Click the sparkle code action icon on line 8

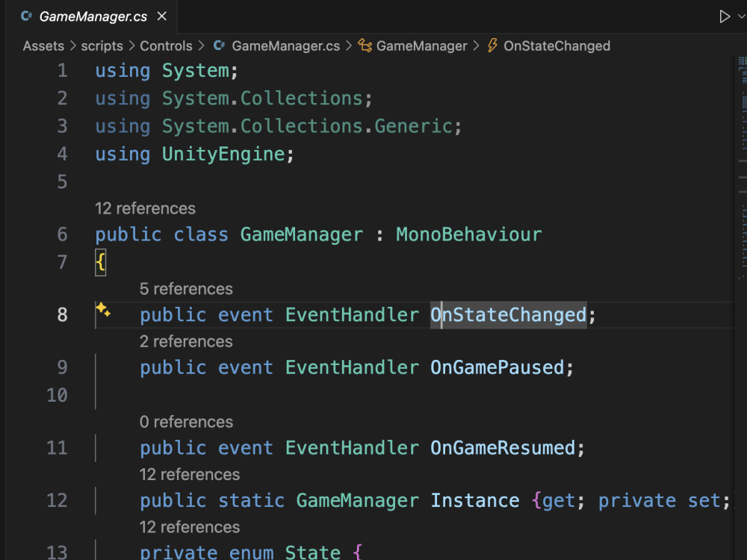(x=103, y=310)
